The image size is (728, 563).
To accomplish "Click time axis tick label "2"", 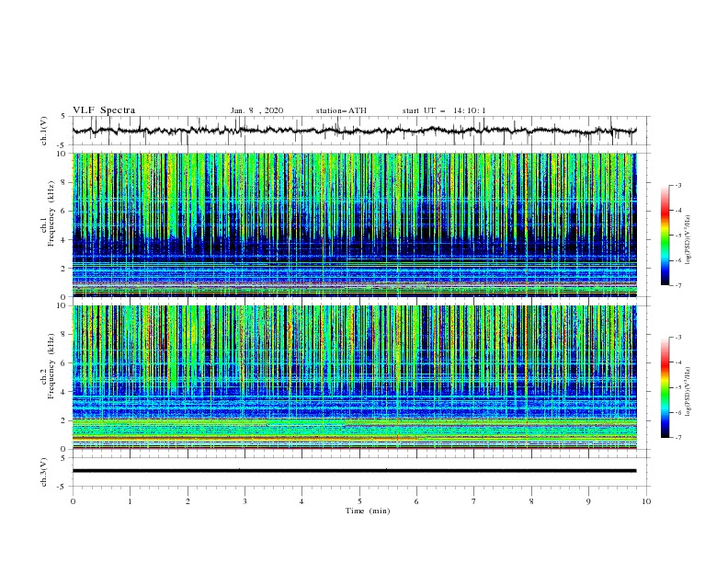I will (x=188, y=501).
